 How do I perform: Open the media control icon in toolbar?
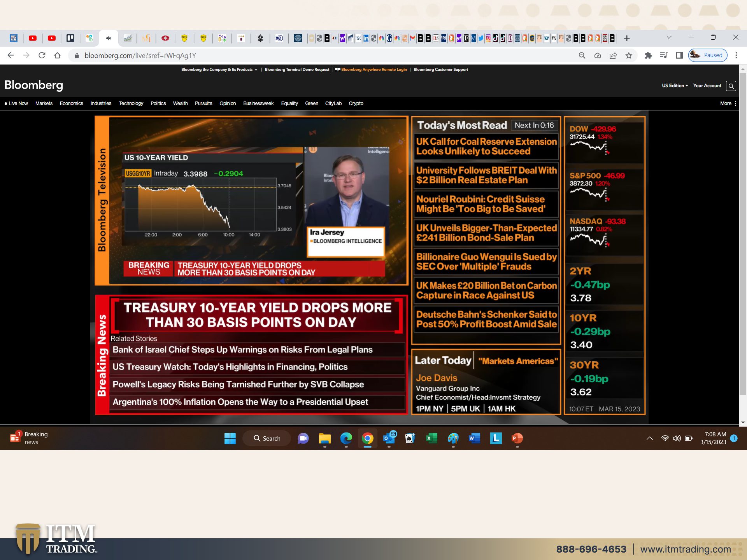coord(664,55)
